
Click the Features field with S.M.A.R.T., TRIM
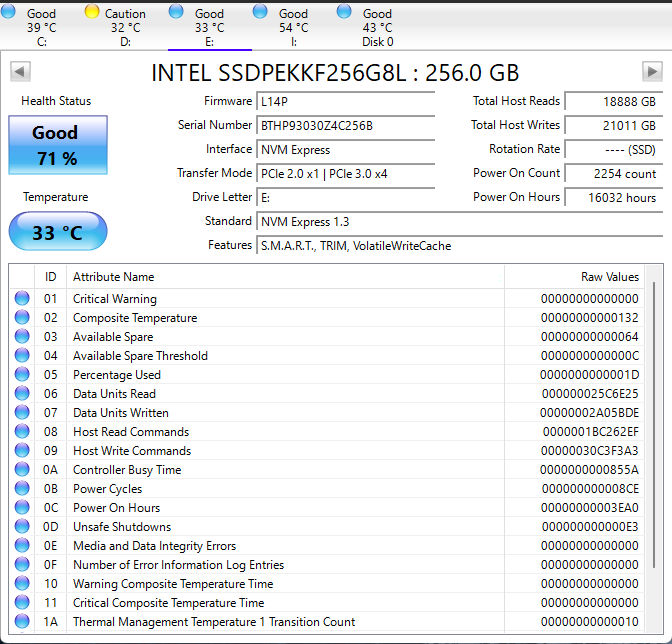click(x=459, y=246)
